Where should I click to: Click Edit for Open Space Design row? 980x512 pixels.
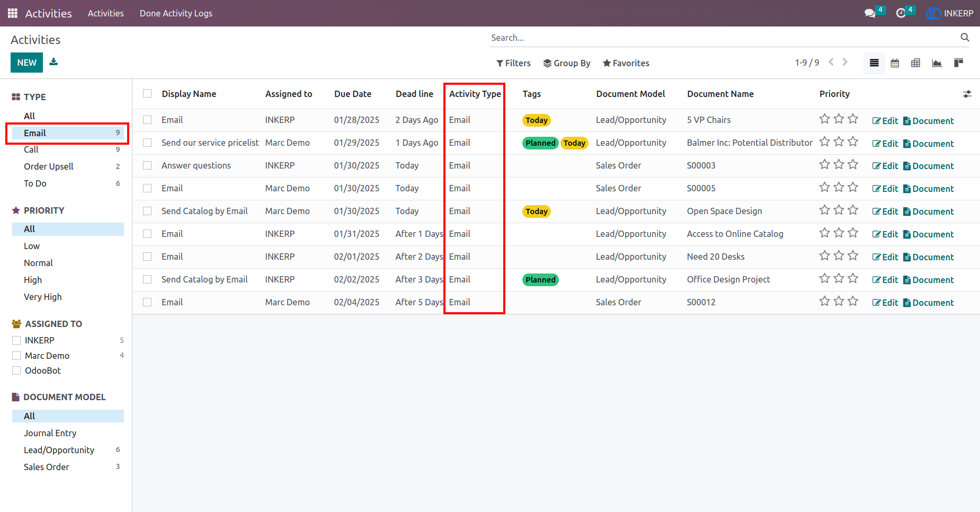point(885,211)
